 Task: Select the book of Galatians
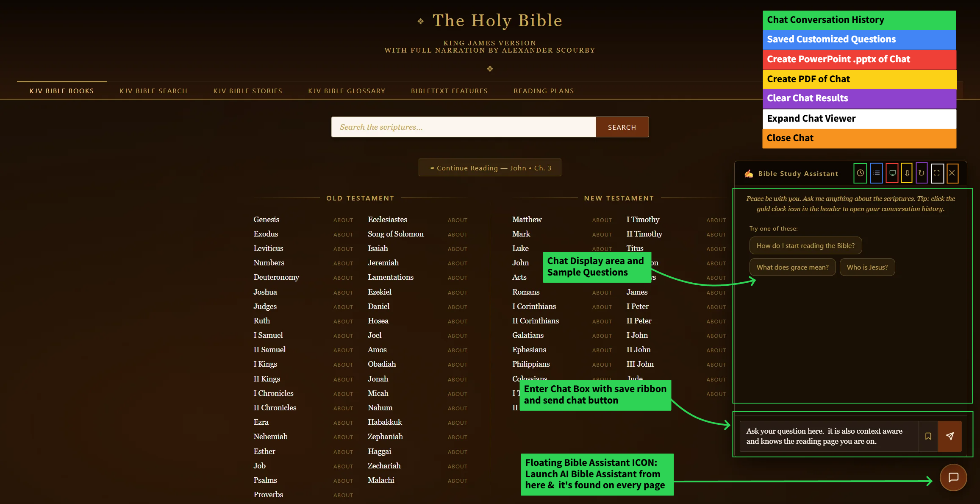tap(528, 335)
